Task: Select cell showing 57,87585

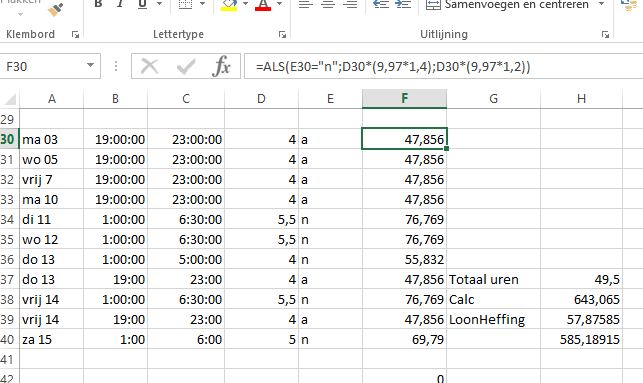Action: pyautogui.click(x=581, y=319)
